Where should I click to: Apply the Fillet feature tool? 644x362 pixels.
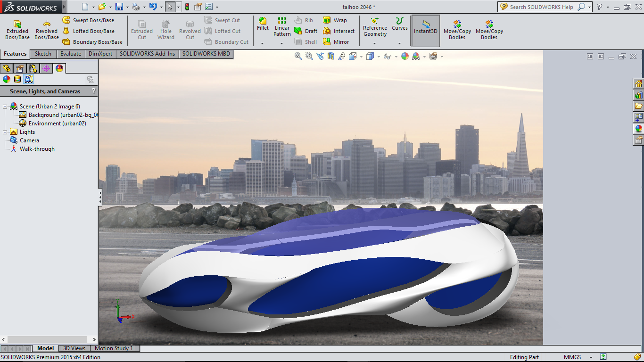pyautogui.click(x=263, y=24)
